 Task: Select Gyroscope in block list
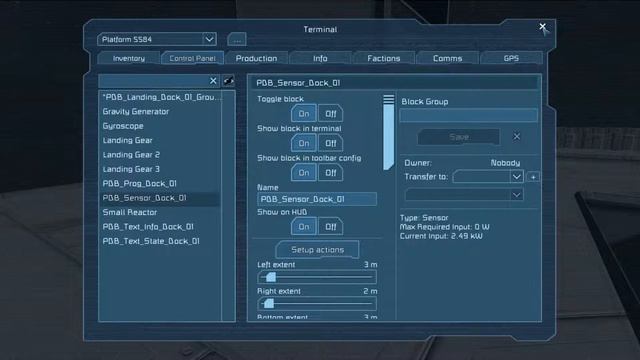click(x=160, y=126)
